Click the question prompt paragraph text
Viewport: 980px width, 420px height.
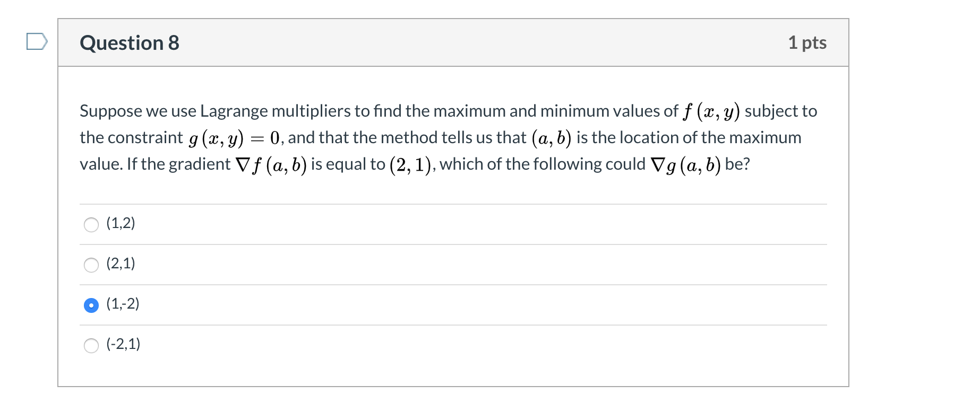448,137
